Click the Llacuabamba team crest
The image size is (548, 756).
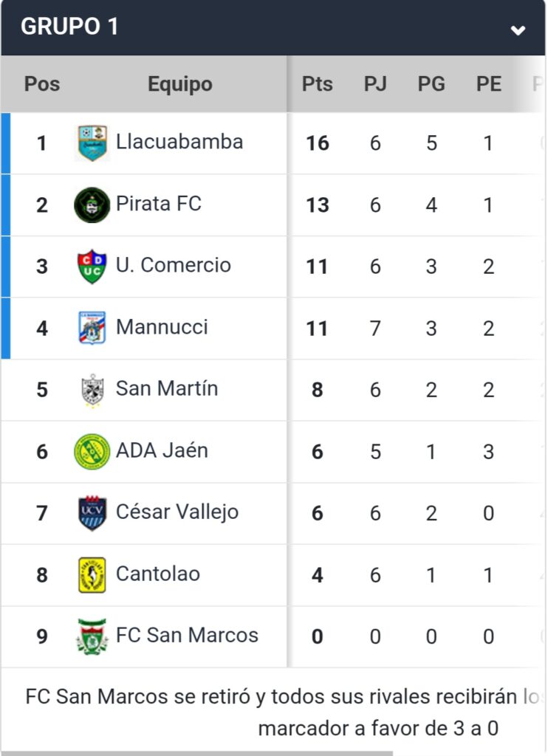[92, 143]
